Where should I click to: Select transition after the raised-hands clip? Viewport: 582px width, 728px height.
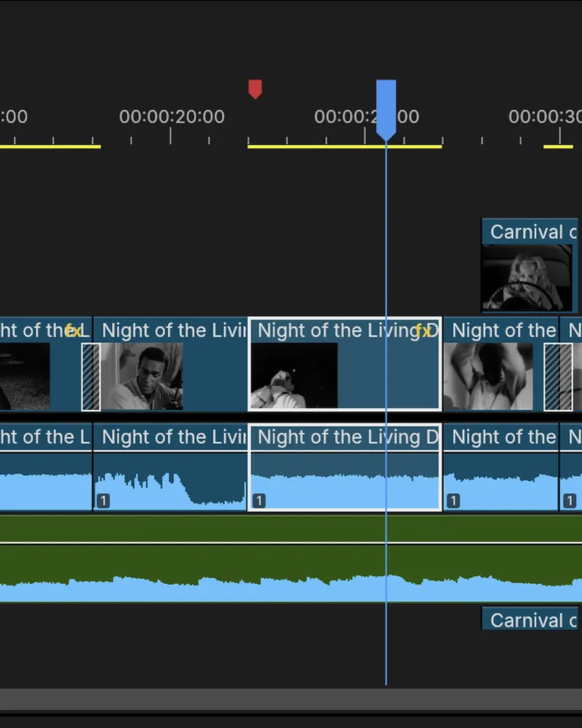[558, 376]
